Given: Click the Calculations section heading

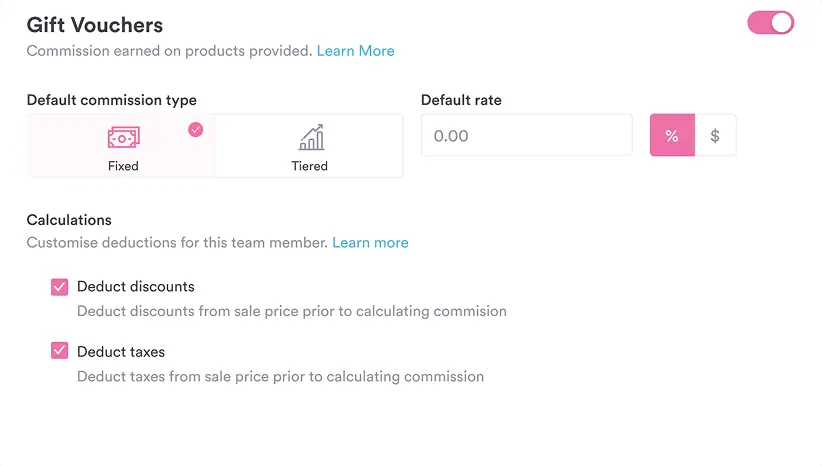Looking at the screenshot, I should pyautogui.click(x=69, y=219).
